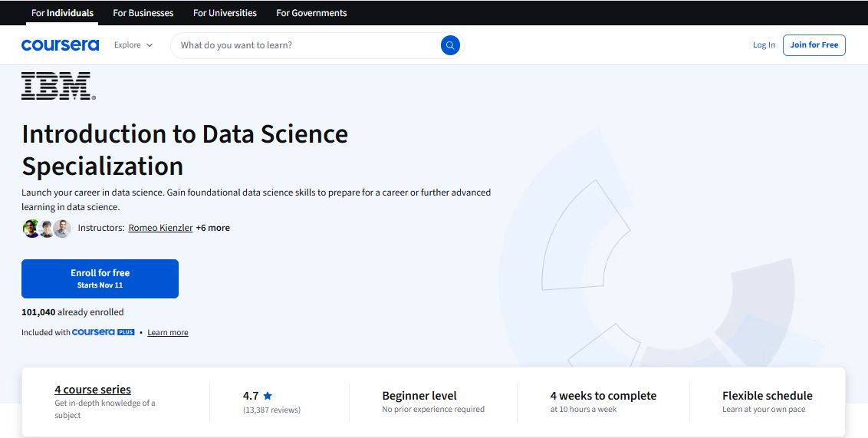The width and height of the screenshot is (868, 438).
Task: Click the Enroll for free button
Action: [x=100, y=278]
